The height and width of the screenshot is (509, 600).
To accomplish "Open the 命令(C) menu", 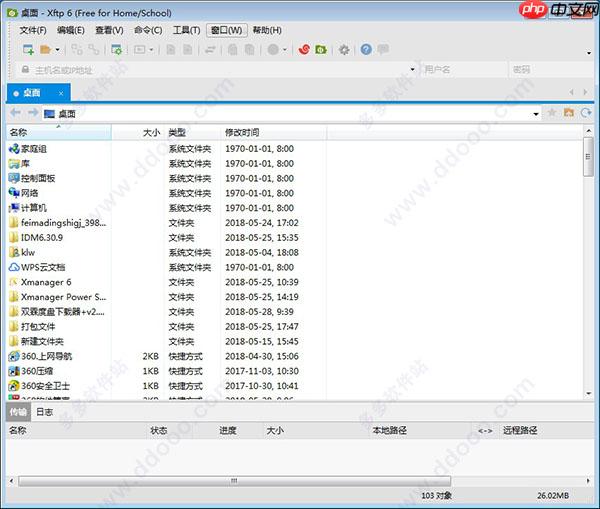I will pos(148,30).
